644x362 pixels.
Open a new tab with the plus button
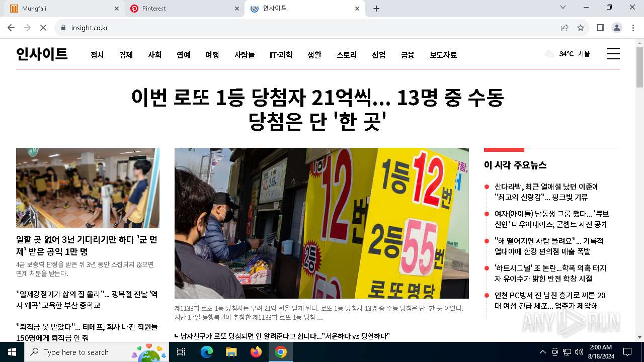click(376, 9)
